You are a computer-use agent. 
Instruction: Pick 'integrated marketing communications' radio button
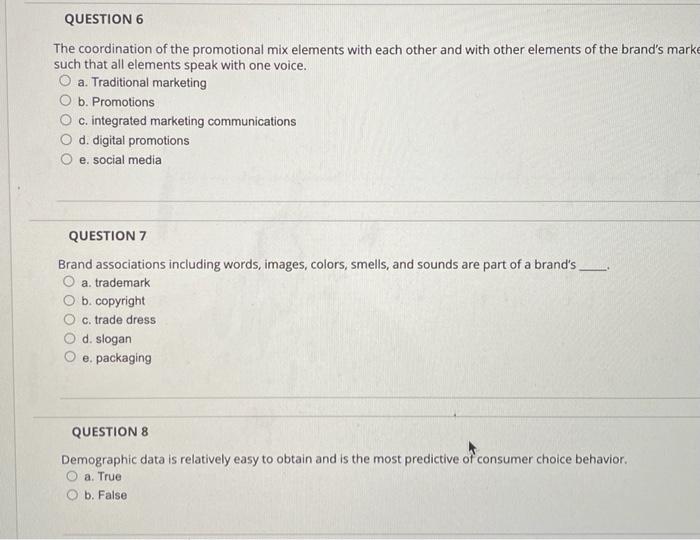[x=66, y=120]
